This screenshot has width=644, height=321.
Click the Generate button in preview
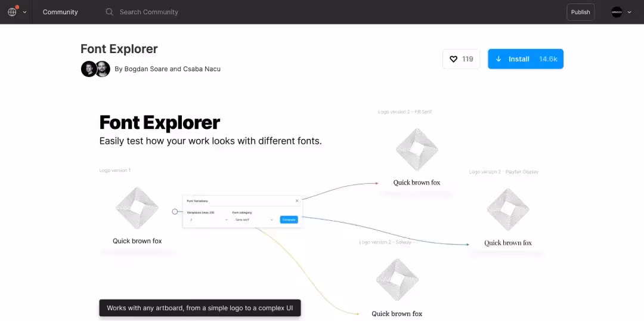pos(289,220)
